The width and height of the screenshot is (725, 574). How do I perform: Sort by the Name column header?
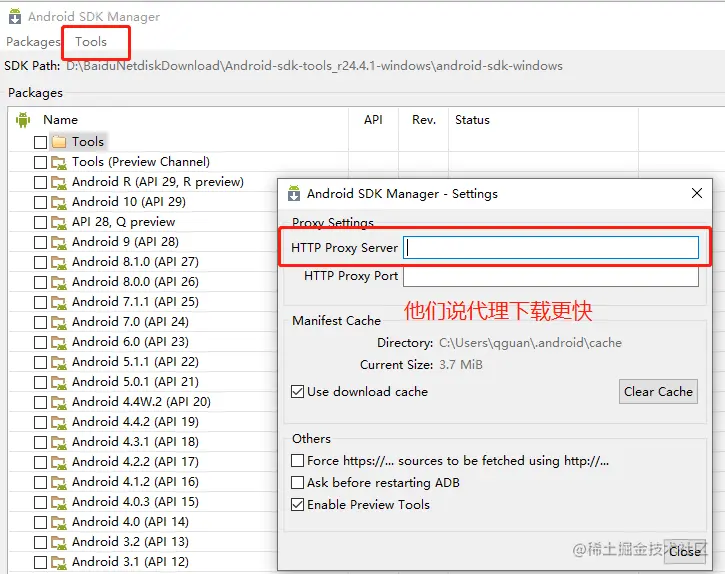click(x=61, y=120)
